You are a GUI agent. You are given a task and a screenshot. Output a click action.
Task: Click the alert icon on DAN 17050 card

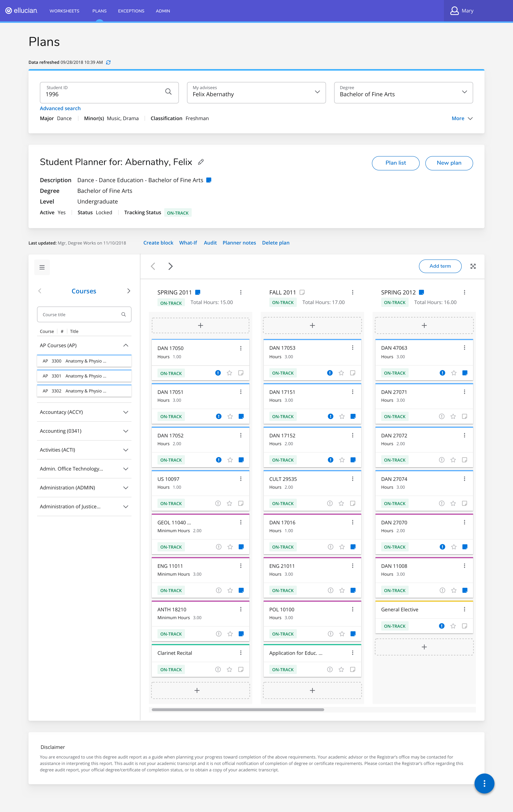click(x=218, y=373)
